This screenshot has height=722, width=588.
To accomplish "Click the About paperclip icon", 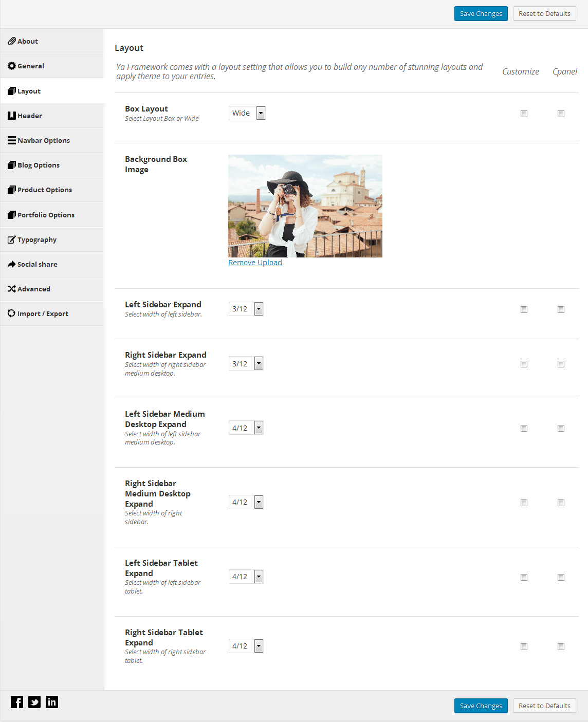I will coord(12,41).
